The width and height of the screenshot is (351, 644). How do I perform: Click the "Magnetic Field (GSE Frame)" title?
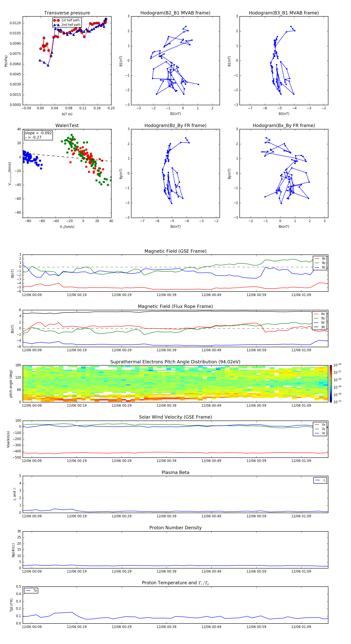175,251
